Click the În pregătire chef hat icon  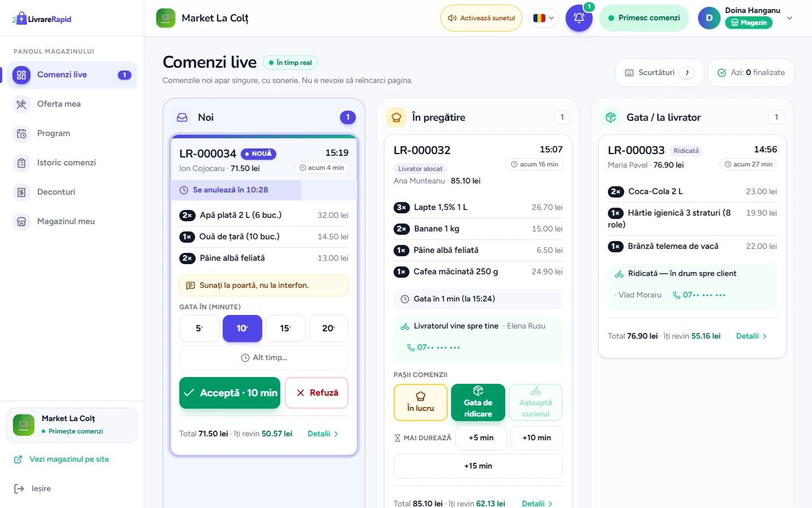[396, 117]
